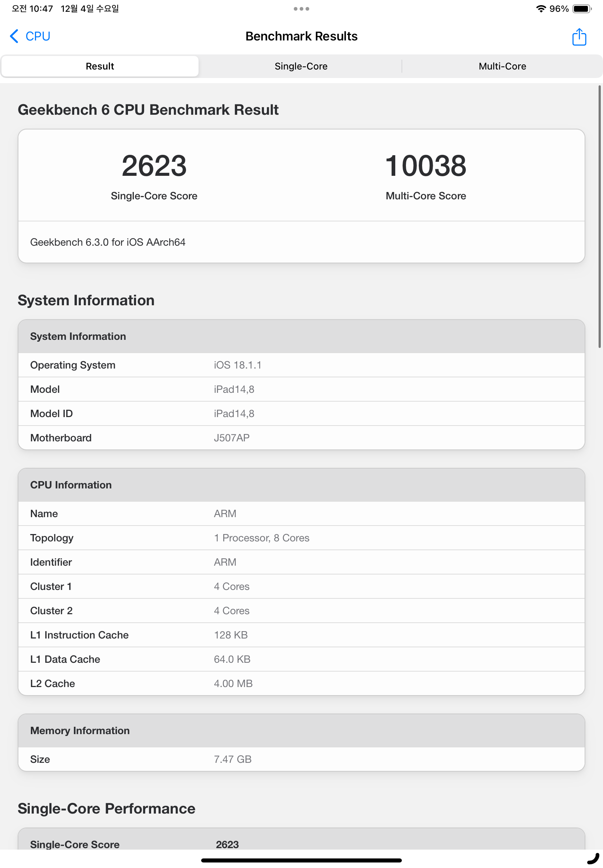Viewport: 603px width, 868px height.
Task: Tap the 4 Cores value for Cluster 2
Action: [x=232, y=611]
